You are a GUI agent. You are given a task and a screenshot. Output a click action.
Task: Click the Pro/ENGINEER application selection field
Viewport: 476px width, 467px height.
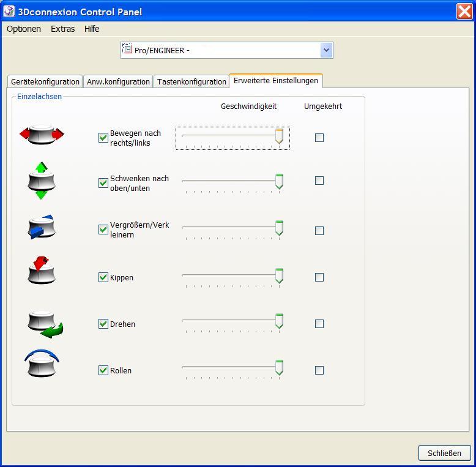(227, 50)
